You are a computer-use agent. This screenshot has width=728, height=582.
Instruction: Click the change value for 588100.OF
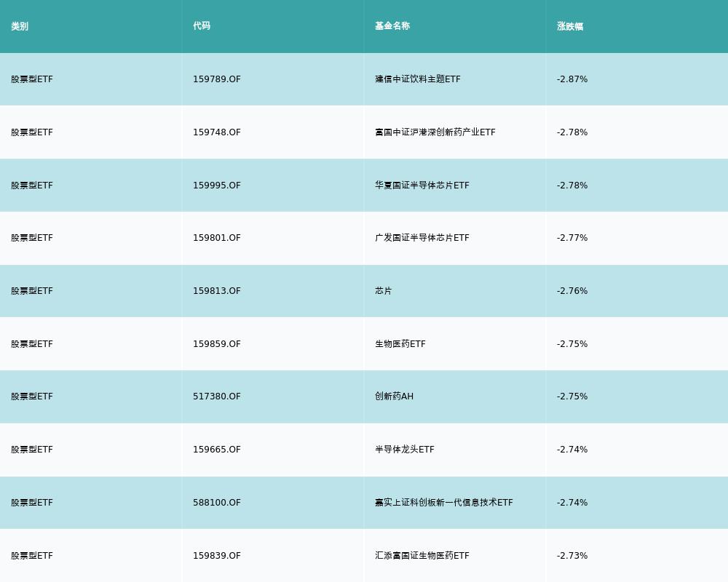[572, 503]
